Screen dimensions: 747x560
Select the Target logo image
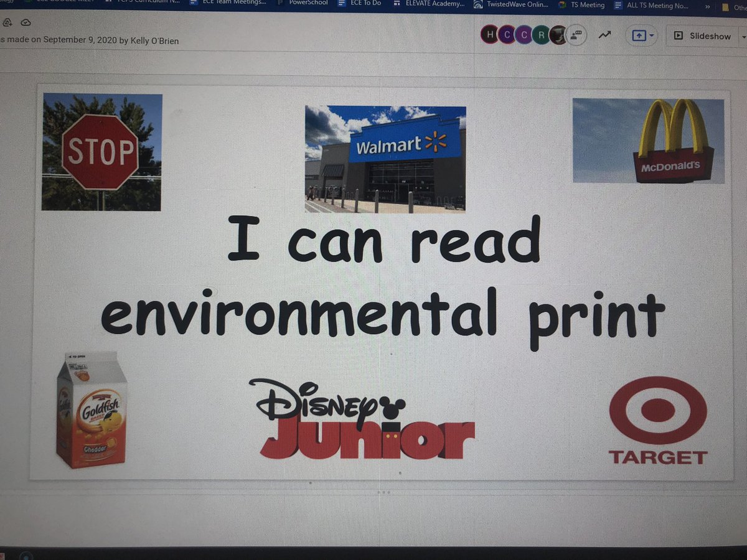point(658,421)
